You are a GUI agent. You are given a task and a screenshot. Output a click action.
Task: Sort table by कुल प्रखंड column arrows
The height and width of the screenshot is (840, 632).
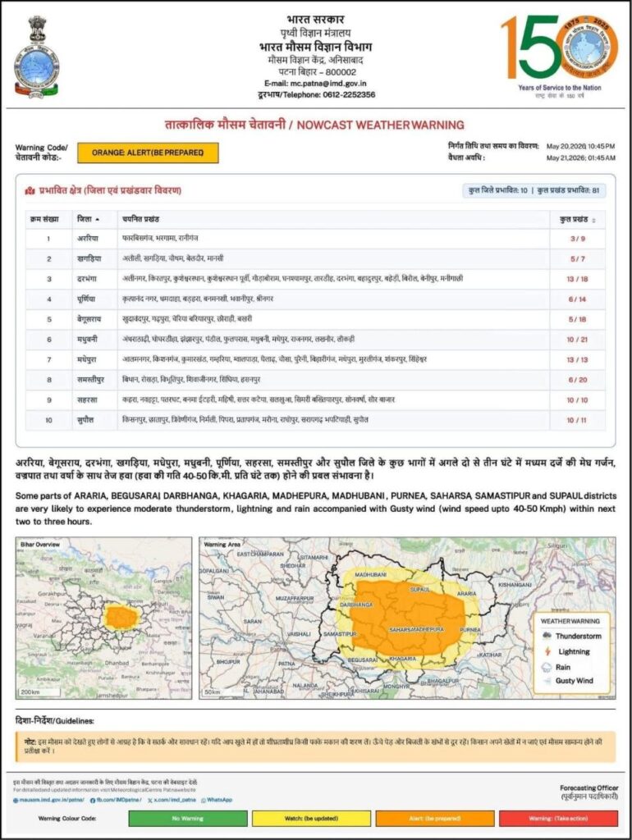pos(594,220)
